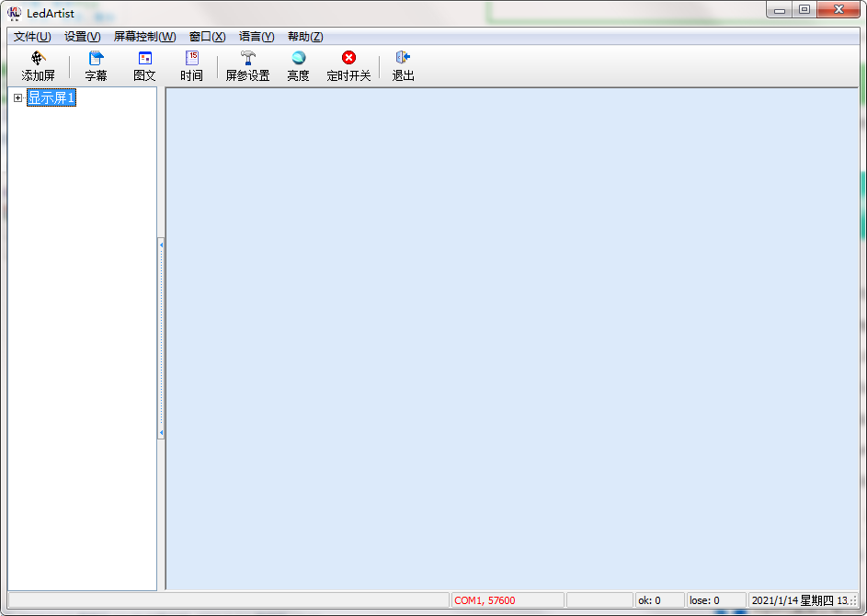
Task: Open the Image-Text (图文) tool
Action: pyautogui.click(x=144, y=59)
